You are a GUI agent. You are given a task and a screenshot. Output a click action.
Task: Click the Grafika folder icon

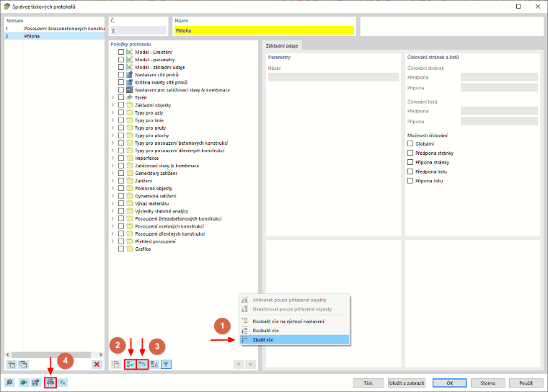tap(130, 249)
